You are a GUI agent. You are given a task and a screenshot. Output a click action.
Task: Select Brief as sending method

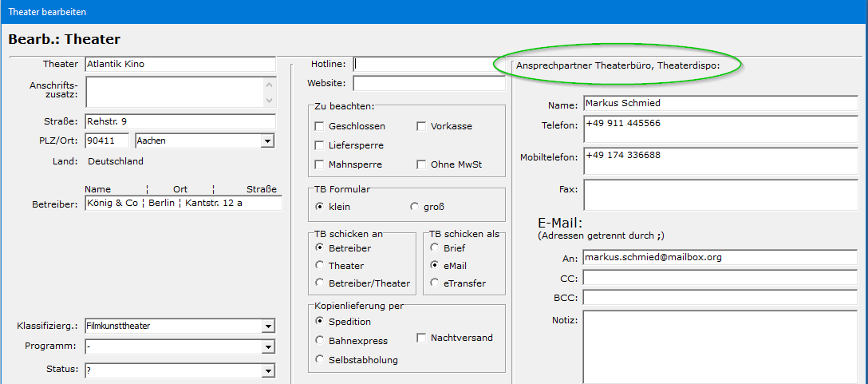coord(435,248)
